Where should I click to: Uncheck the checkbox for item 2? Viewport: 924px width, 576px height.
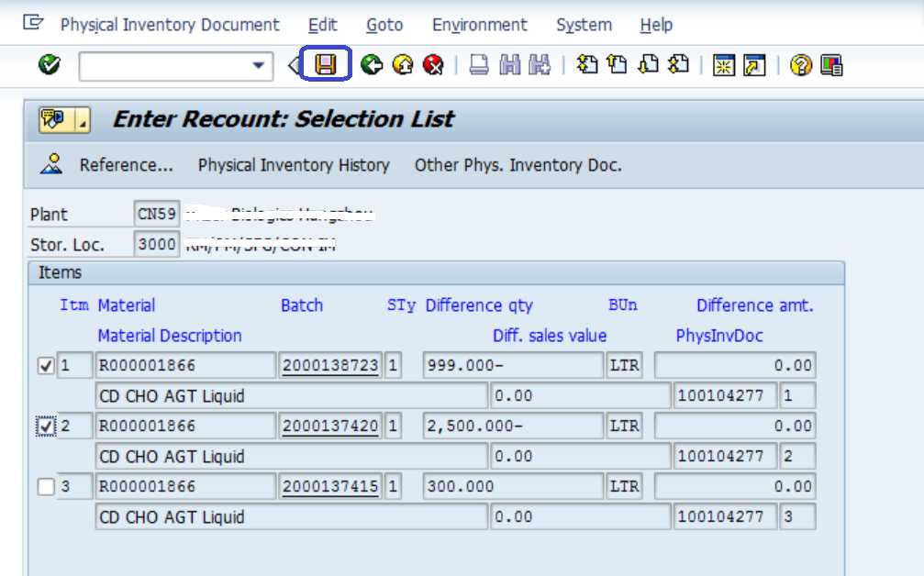pyautogui.click(x=46, y=426)
